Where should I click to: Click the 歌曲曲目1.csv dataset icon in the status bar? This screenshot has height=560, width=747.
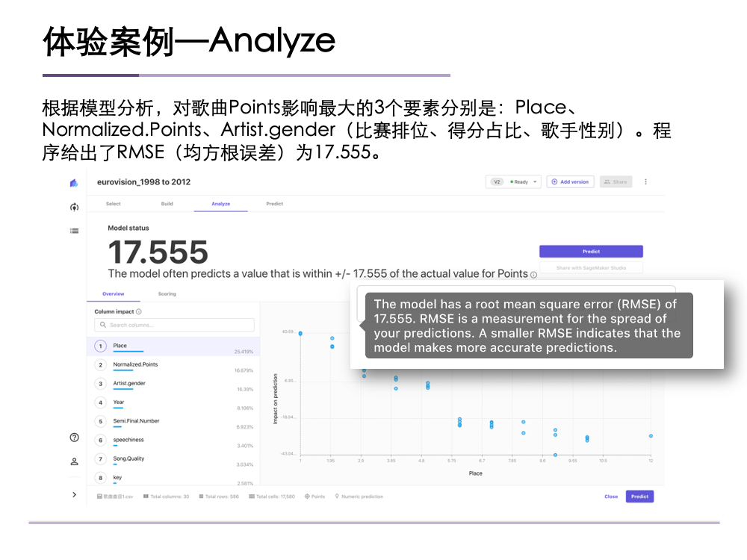(x=99, y=496)
